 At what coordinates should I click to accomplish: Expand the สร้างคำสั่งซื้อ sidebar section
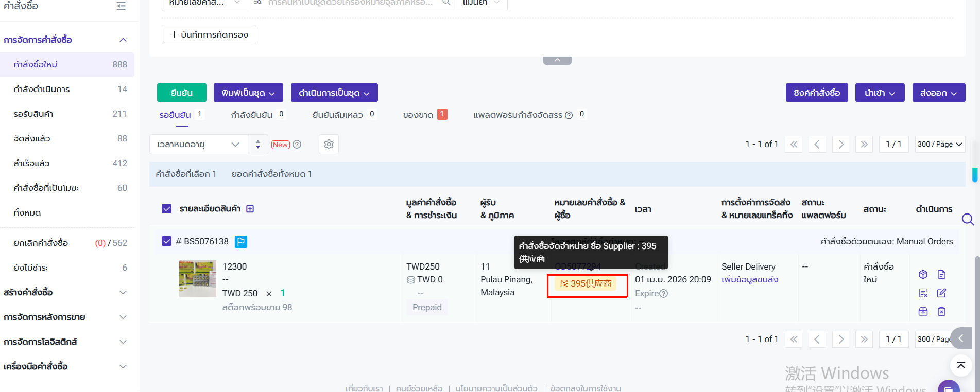[65, 292]
